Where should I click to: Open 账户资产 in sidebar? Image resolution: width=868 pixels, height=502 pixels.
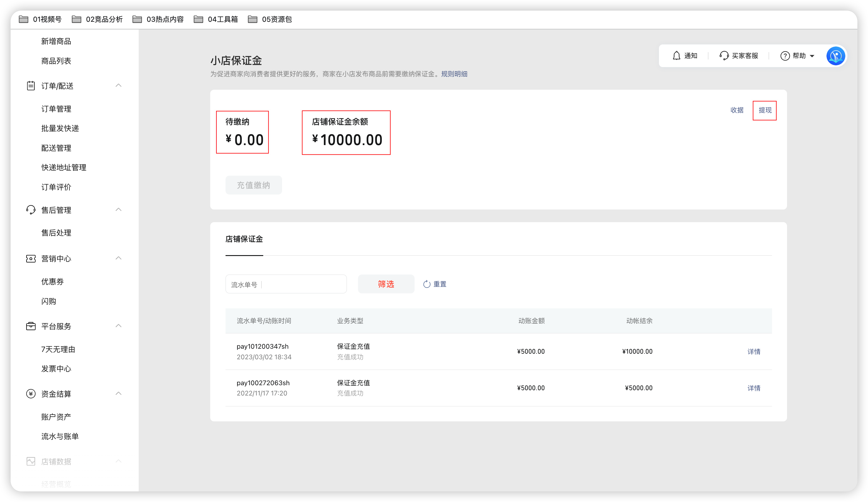coord(56,417)
